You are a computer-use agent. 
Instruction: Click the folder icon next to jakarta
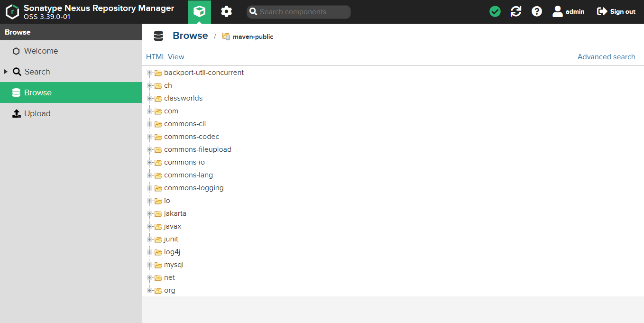coord(158,213)
